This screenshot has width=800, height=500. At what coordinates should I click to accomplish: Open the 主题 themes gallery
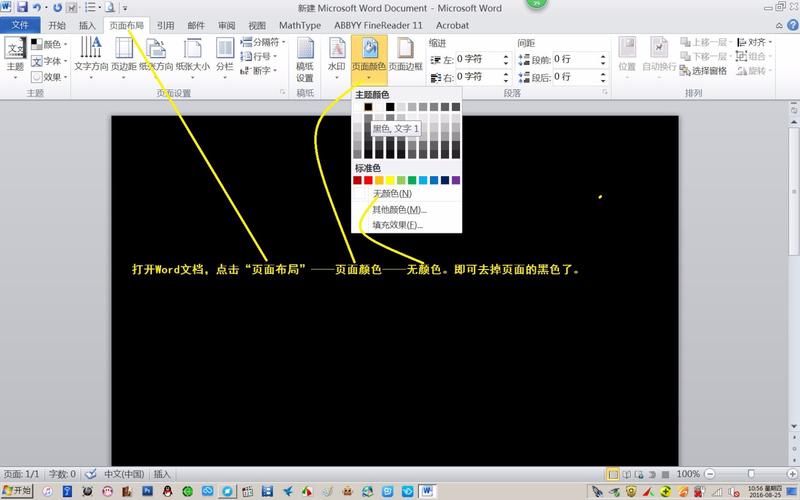point(15,58)
